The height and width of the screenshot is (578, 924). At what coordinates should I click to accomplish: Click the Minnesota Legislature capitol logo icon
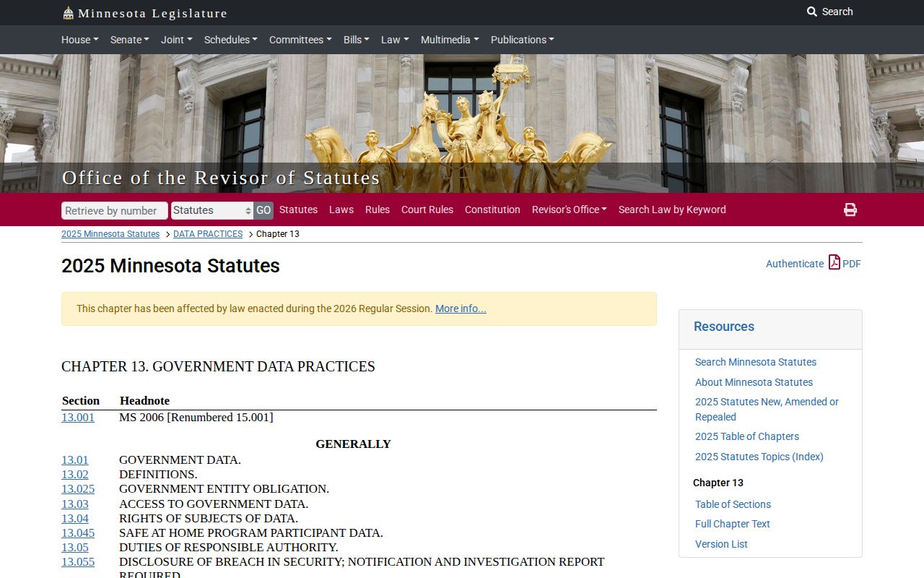point(69,13)
